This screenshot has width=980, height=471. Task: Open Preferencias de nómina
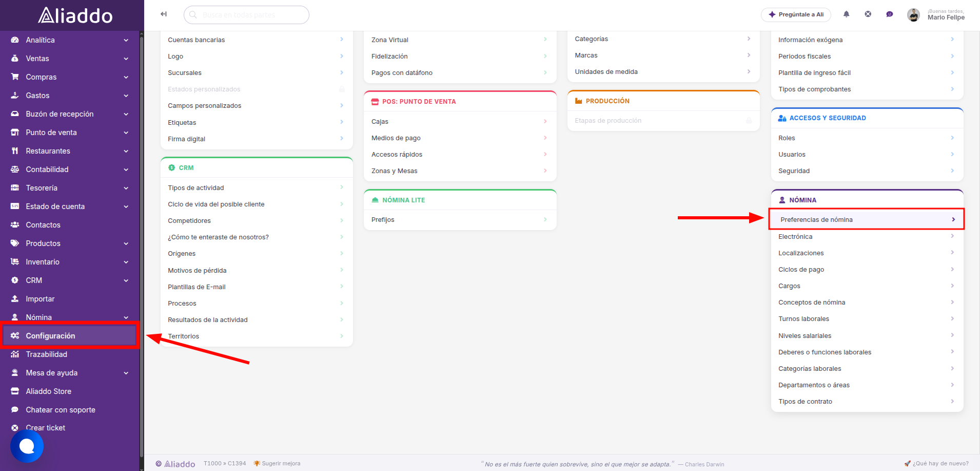click(867, 219)
